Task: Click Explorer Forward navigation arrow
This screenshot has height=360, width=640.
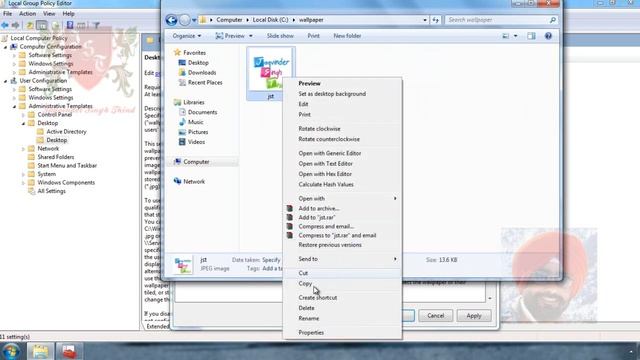Action: pyautogui.click(x=185, y=20)
